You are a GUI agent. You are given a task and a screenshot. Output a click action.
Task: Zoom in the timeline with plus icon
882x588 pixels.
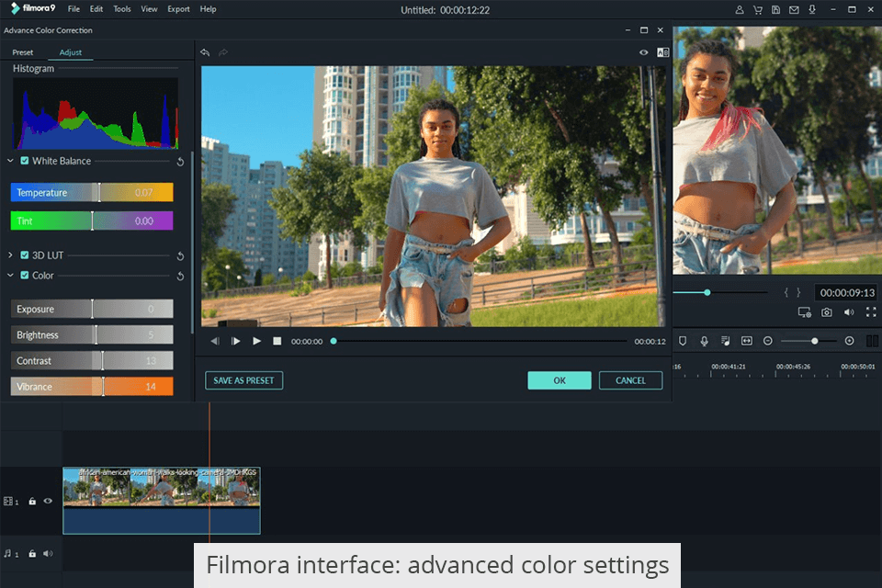pyautogui.click(x=849, y=341)
